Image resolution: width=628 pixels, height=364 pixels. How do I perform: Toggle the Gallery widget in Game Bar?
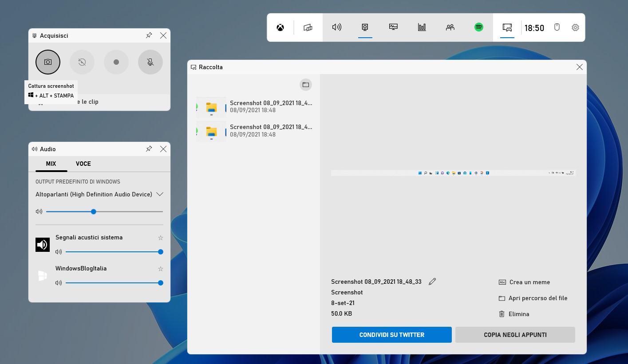tap(507, 27)
